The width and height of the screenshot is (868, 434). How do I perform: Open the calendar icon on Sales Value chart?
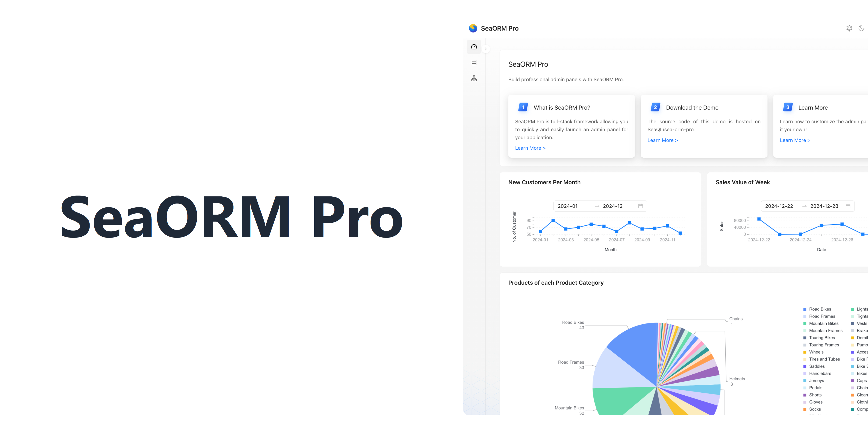(848, 206)
